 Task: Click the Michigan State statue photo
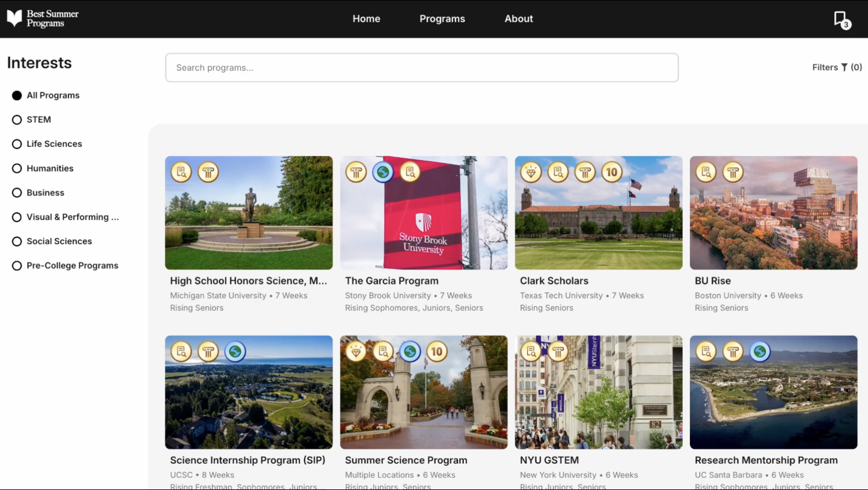[x=249, y=212]
